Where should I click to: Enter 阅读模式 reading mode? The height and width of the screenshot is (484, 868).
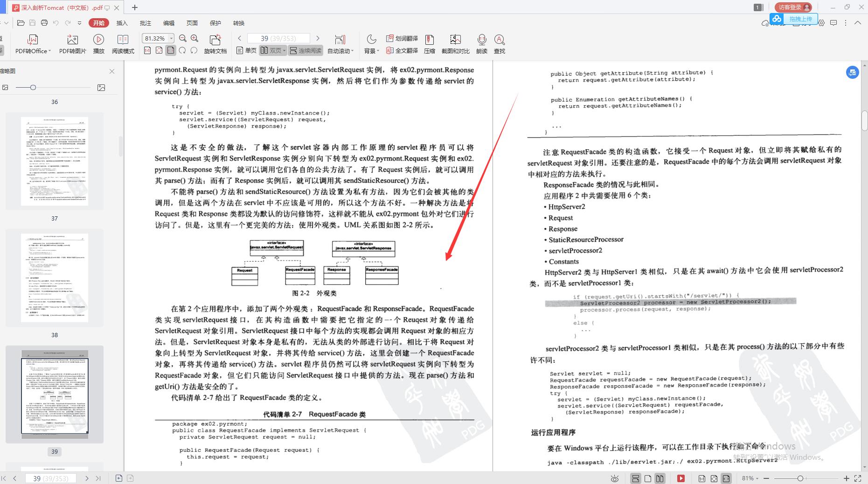click(x=123, y=44)
